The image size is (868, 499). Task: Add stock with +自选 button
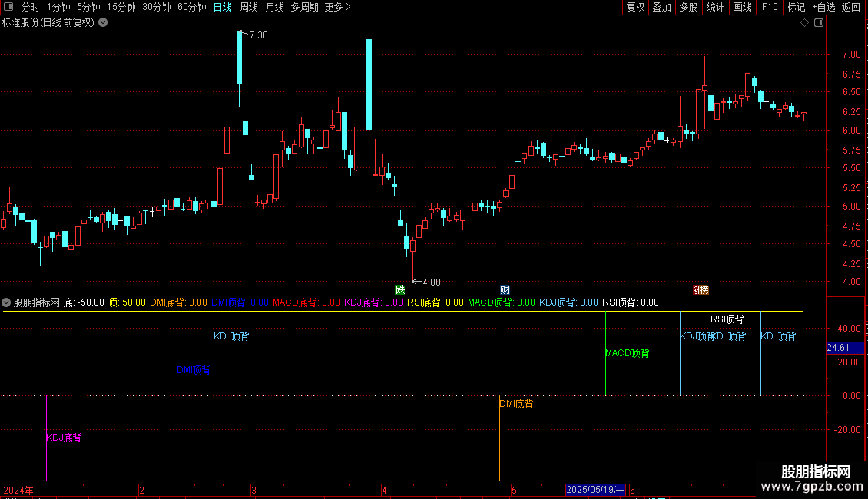823,7
